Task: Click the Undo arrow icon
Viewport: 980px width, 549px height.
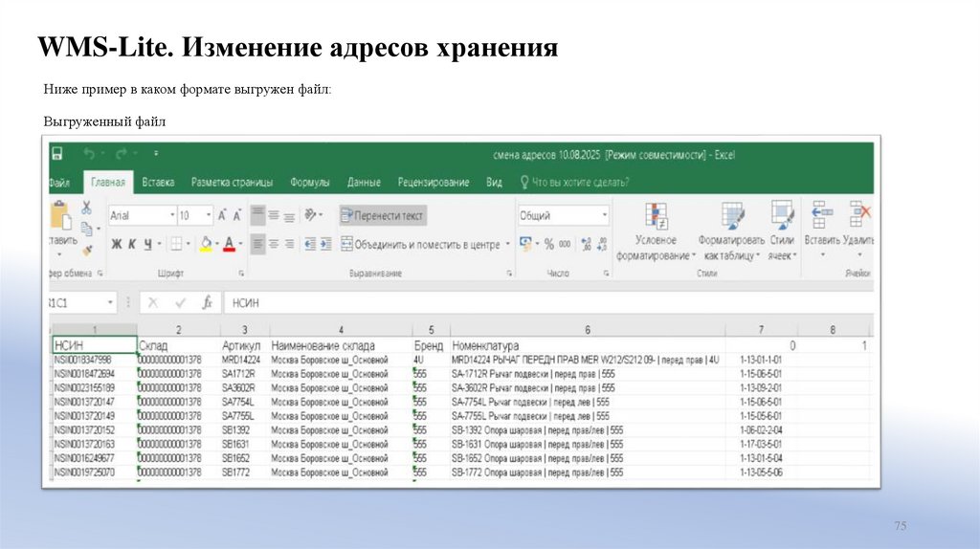Action: click(x=89, y=154)
